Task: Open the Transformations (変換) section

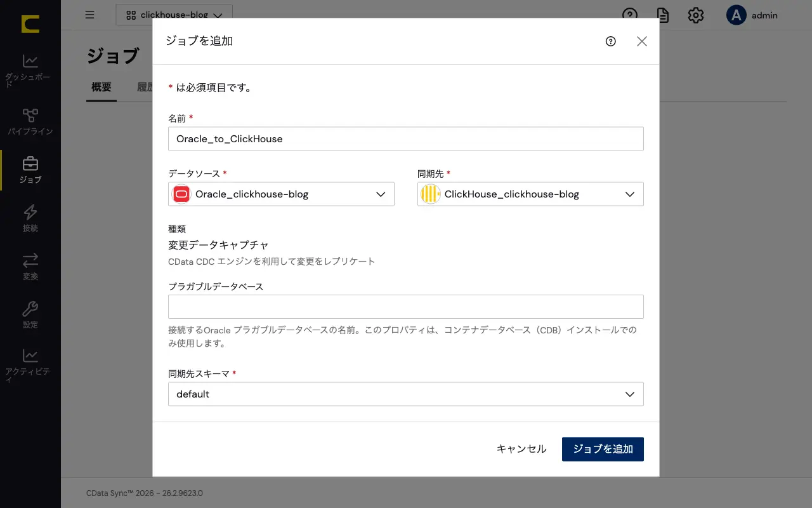Action: [x=30, y=267]
